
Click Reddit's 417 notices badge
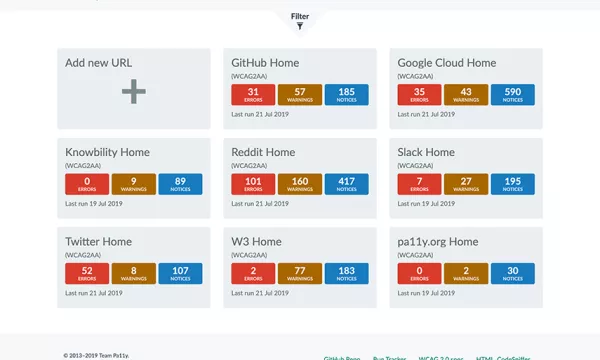347,184
